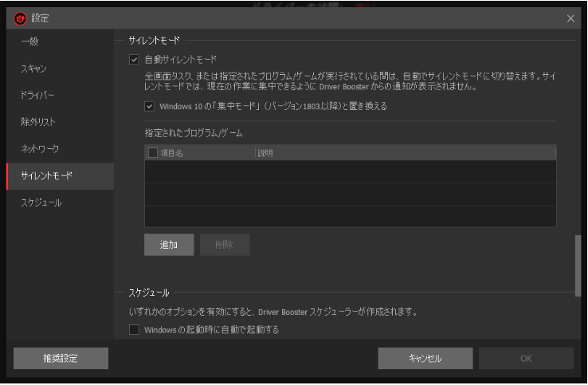Open the スキャン settings section
This screenshot has width=588, height=385.
click(60, 69)
